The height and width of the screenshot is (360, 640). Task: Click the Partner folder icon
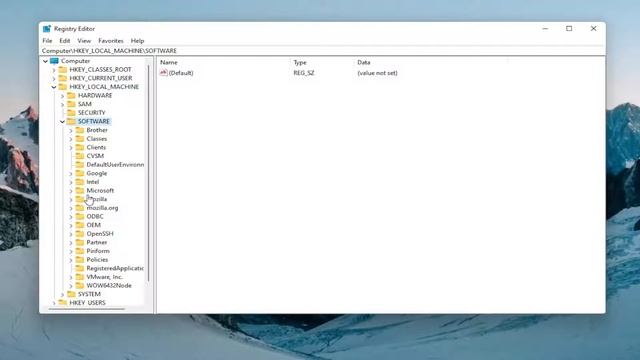point(80,242)
